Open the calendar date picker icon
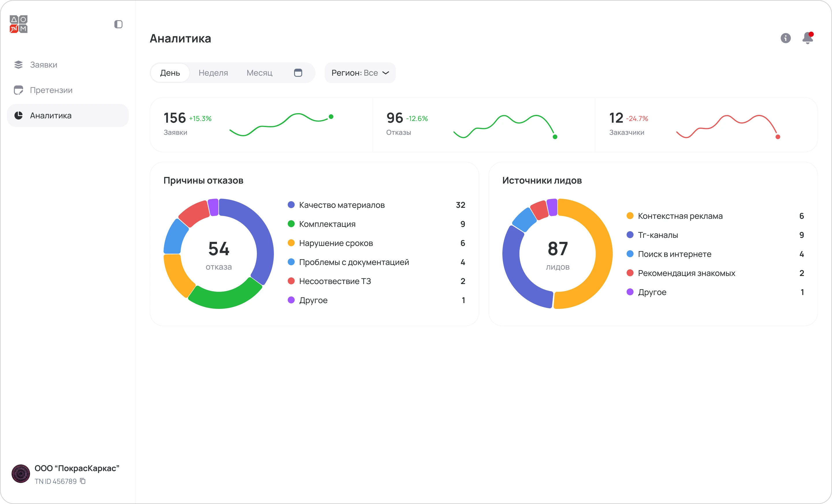Viewport: 832px width, 504px height. click(298, 72)
